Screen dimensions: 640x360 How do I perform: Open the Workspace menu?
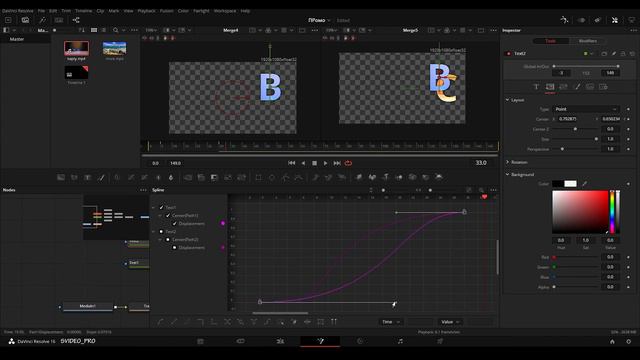[x=225, y=11]
